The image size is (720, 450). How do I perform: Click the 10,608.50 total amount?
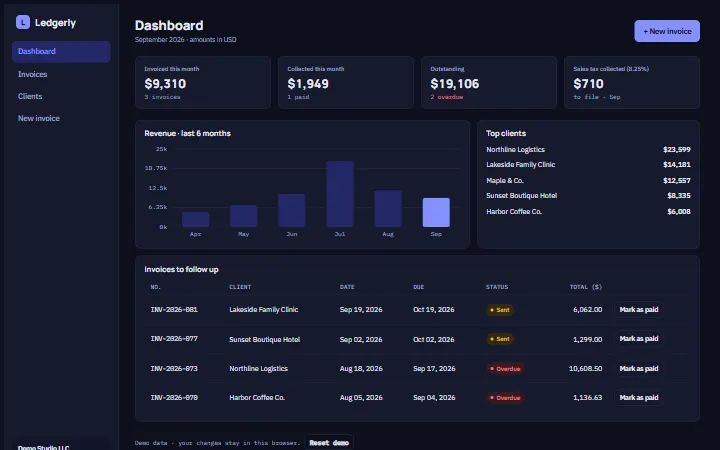(x=585, y=369)
